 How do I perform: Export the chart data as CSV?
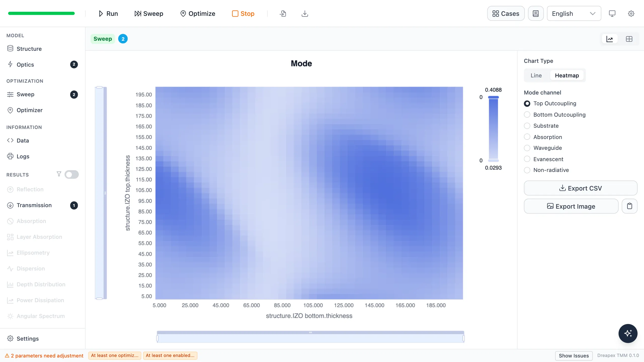580,188
